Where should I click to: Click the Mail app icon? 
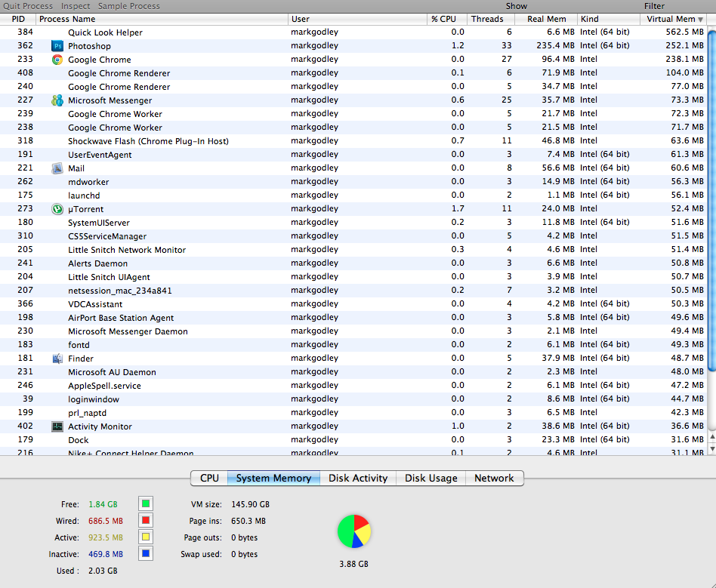point(57,168)
